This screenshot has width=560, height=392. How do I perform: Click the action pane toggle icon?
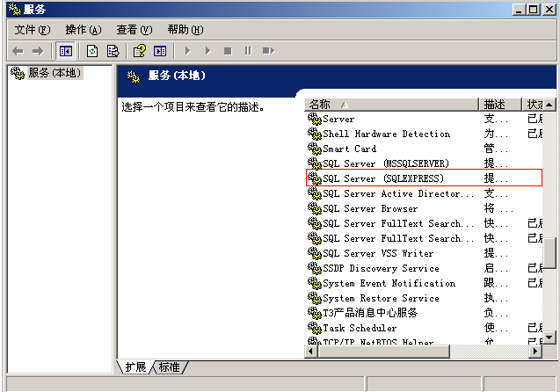[x=160, y=51]
